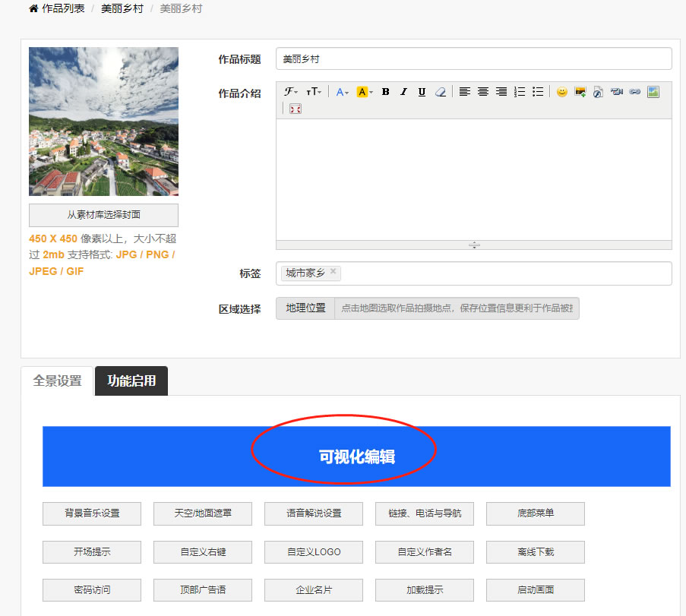Insert a video with the camcorder icon
The image size is (686, 616).
coord(616,92)
